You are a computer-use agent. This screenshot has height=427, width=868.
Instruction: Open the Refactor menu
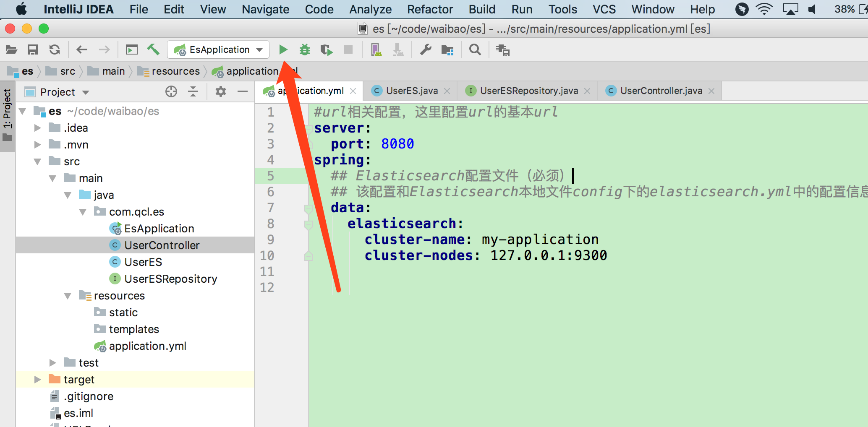(430, 9)
